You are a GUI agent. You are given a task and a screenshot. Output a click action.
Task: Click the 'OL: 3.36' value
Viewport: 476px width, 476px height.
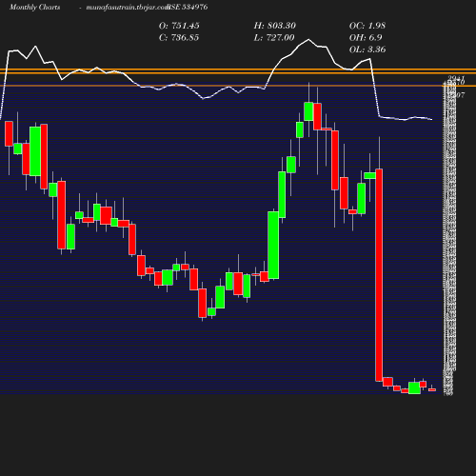(367, 50)
